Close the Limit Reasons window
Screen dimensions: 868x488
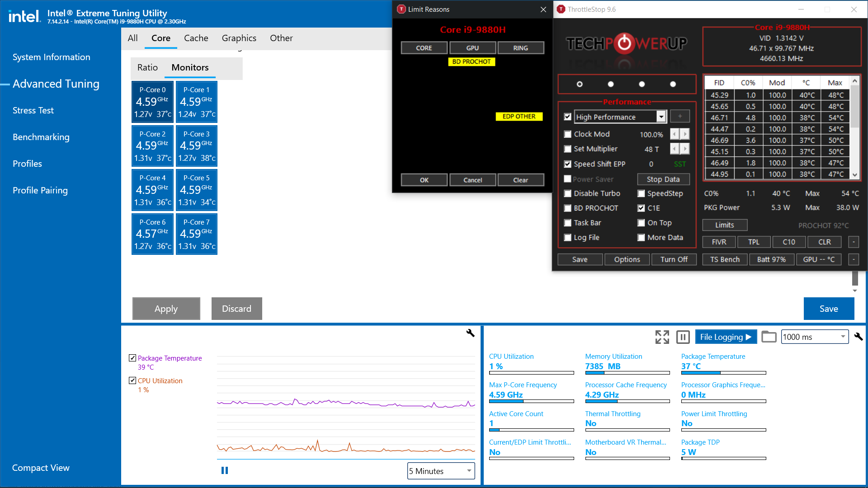[543, 9]
